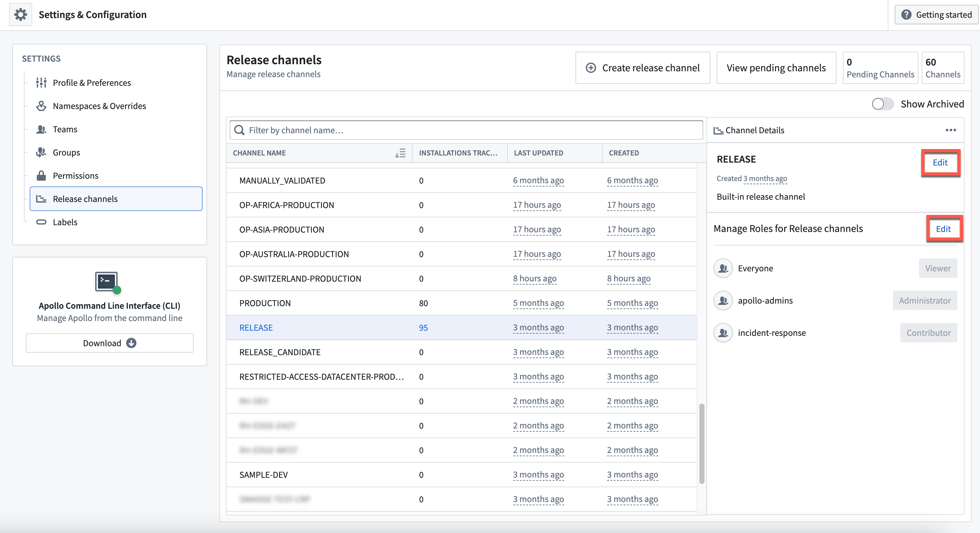The width and height of the screenshot is (980, 533).
Task: Click the Getting started help icon
Action: coord(906,15)
